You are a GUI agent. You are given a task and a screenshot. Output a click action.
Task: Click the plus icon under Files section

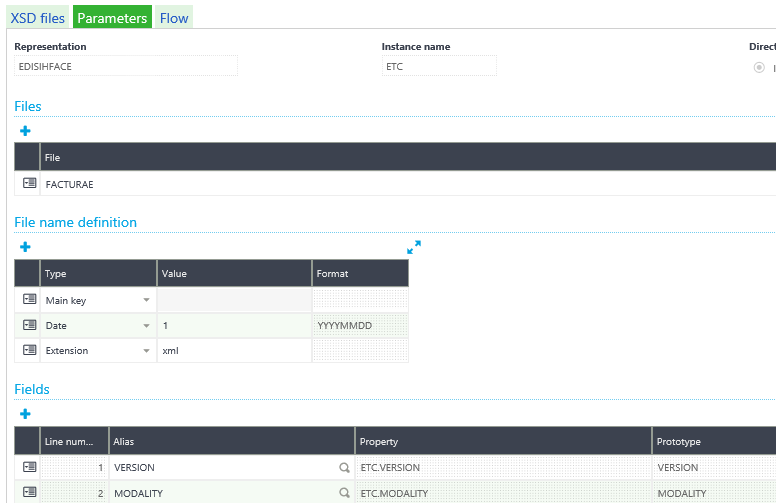(25, 131)
